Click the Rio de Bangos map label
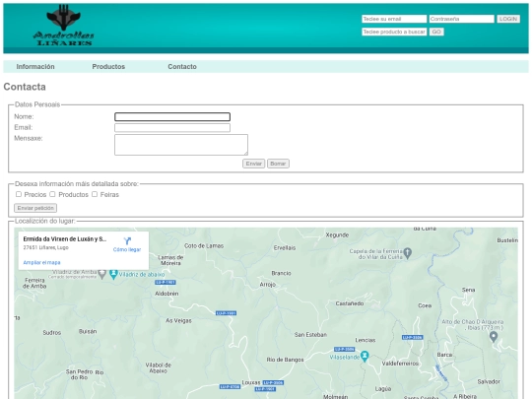This screenshot has width=532, height=399. pyautogui.click(x=285, y=360)
